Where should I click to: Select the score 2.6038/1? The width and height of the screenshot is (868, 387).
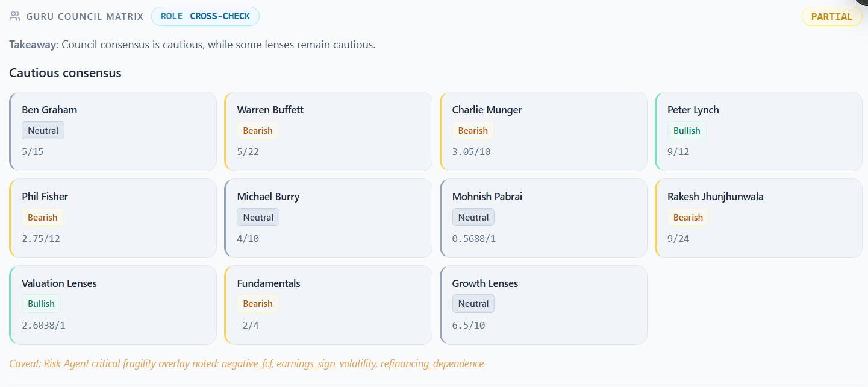pyautogui.click(x=43, y=326)
